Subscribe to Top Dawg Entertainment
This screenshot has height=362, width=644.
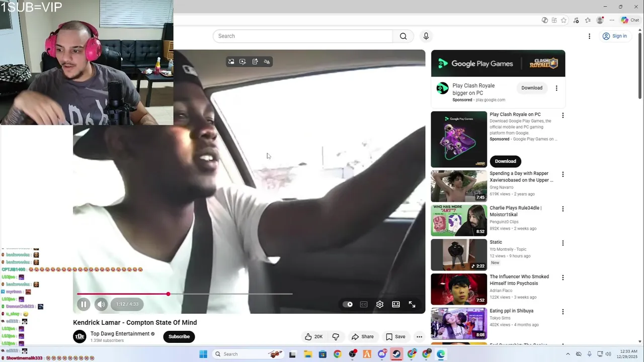click(x=179, y=337)
